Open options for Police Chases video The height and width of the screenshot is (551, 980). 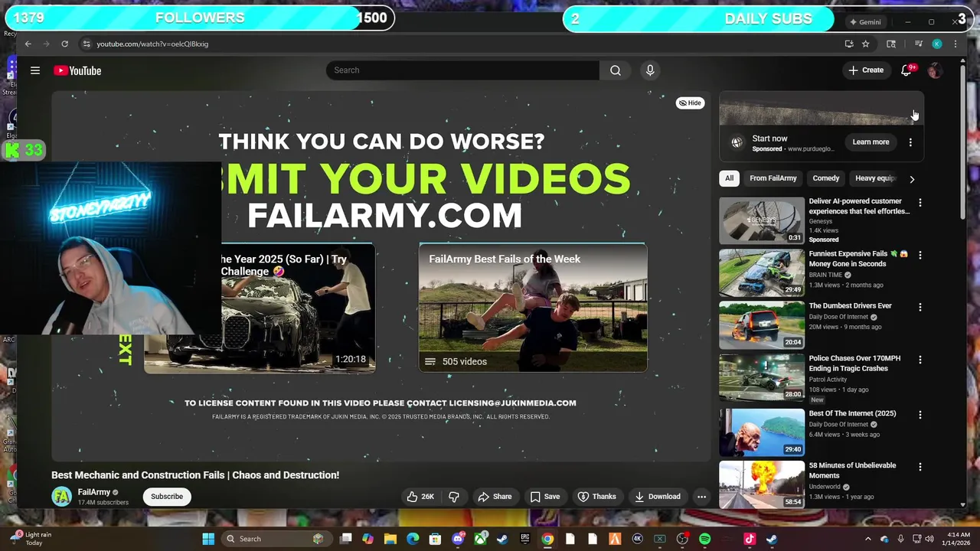point(920,360)
